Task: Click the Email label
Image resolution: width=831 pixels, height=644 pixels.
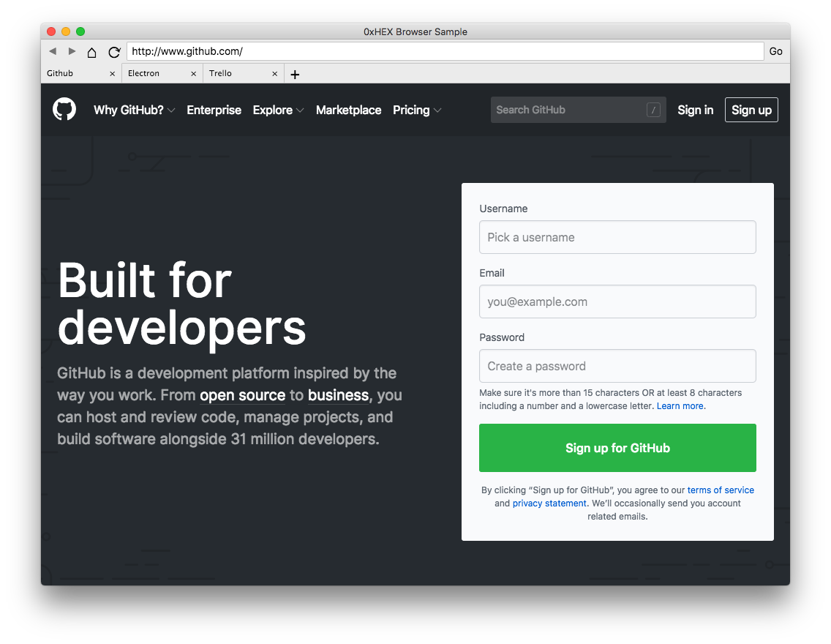Action: [x=492, y=273]
